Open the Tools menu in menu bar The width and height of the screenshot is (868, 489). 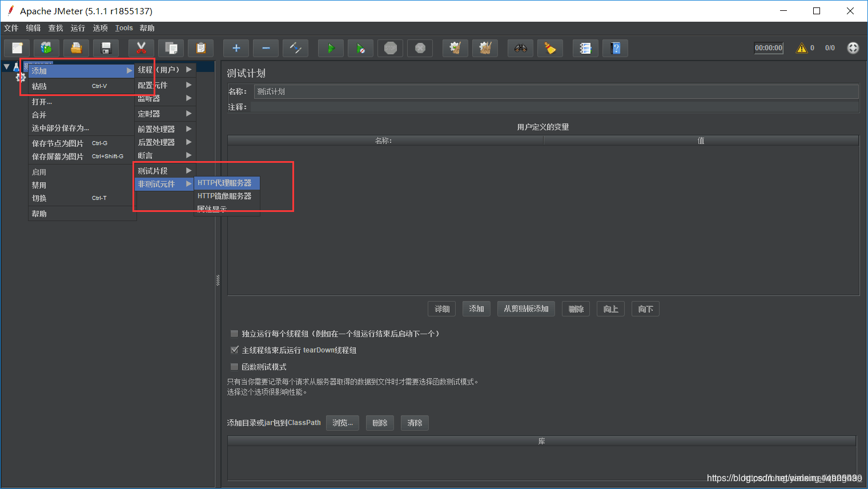pyautogui.click(x=124, y=28)
